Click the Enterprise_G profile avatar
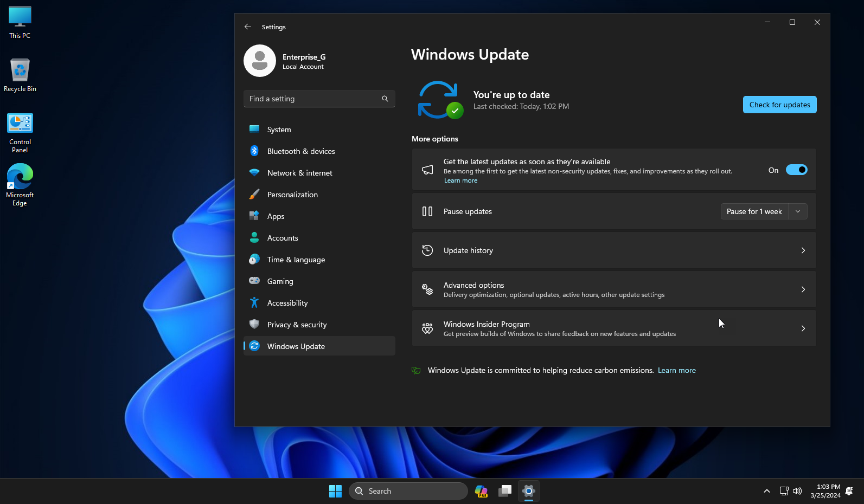This screenshot has width=864, height=504. 260,61
